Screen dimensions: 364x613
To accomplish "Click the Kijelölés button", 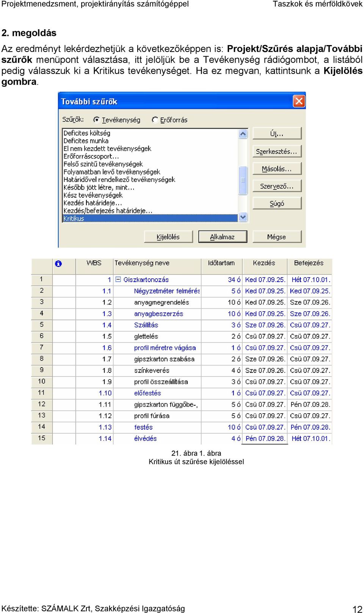I will click(168, 237).
